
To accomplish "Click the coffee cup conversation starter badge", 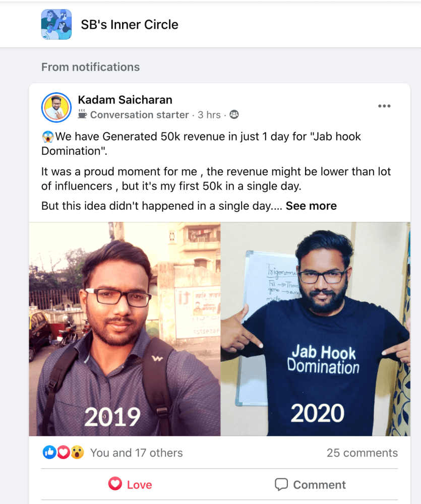I will [83, 115].
